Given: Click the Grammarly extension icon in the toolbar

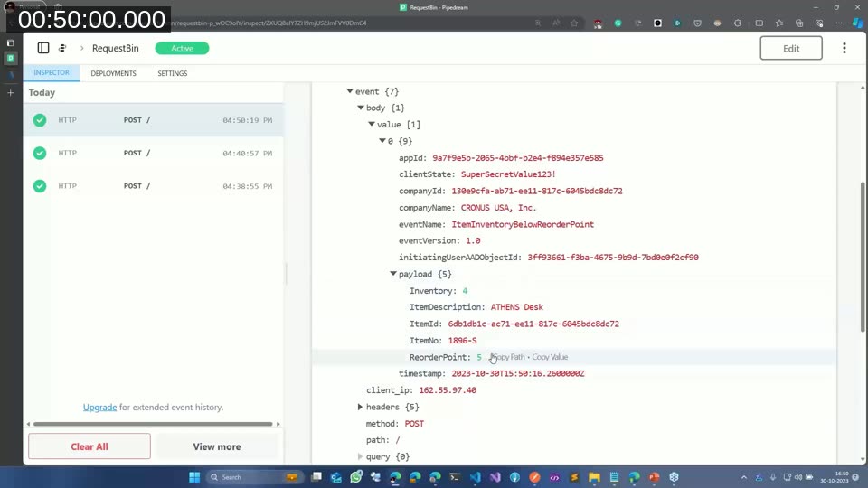Looking at the screenshot, I should click(618, 23).
